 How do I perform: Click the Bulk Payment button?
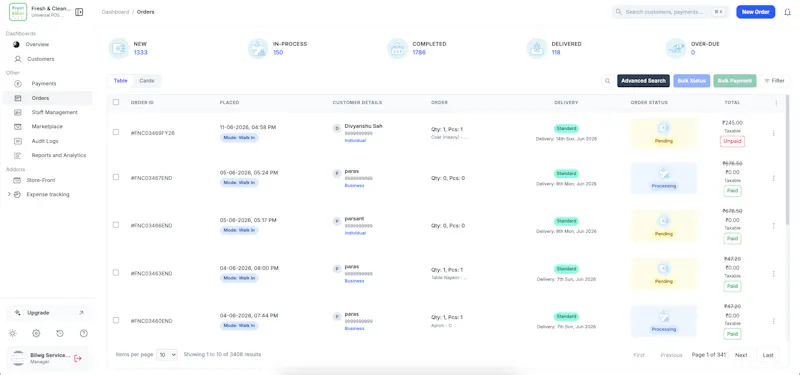pos(735,81)
